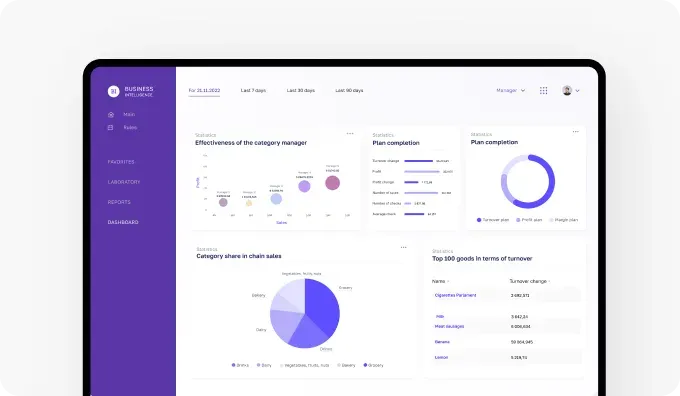Open options menu for Category share card
The image size is (680, 396).
(403, 247)
